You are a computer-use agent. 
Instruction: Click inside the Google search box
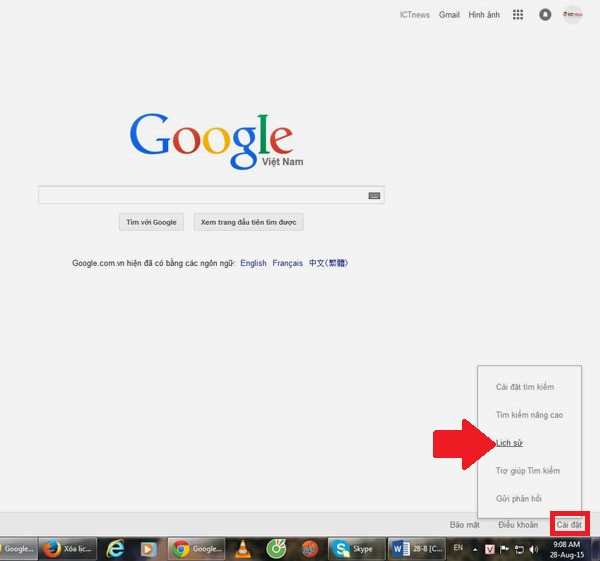(211, 195)
